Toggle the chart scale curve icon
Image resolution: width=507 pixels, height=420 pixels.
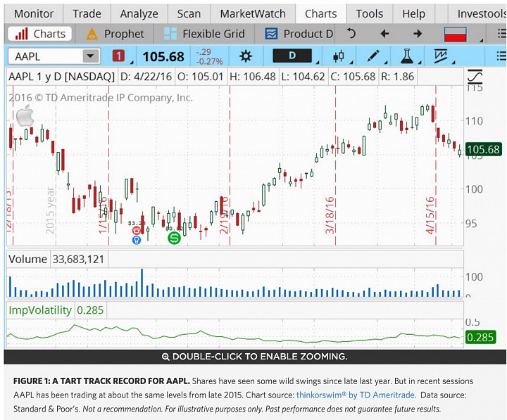click(475, 77)
